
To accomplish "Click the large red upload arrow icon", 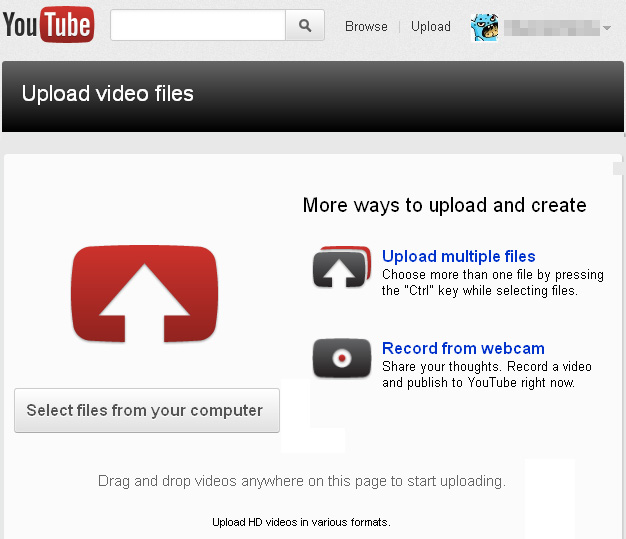I will coord(145,294).
